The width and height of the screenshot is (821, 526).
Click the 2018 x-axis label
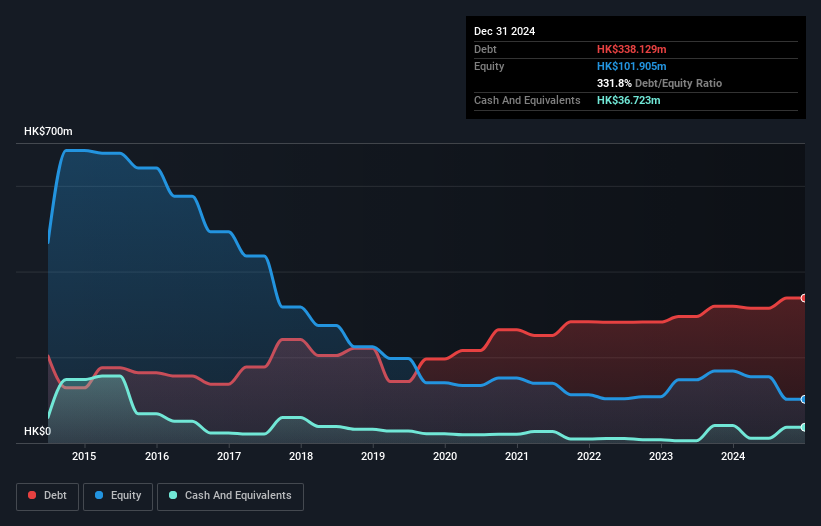[301, 456]
